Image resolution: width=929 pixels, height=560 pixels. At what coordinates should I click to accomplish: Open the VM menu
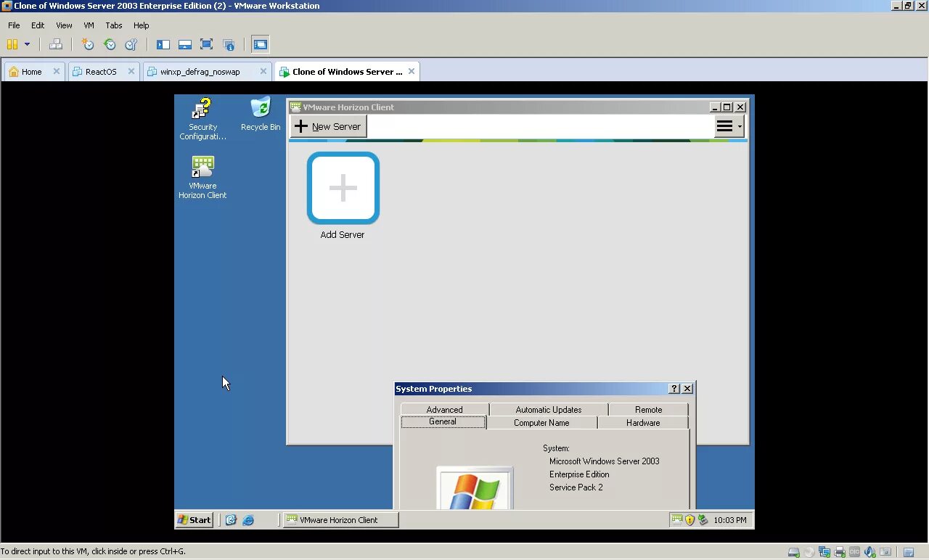click(x=89, y=25)
